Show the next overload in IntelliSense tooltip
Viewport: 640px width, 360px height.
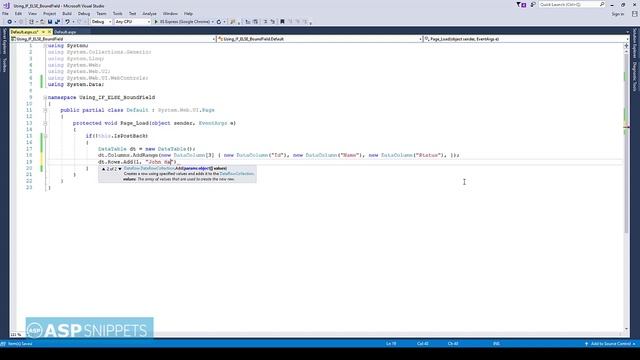[120, 169]
